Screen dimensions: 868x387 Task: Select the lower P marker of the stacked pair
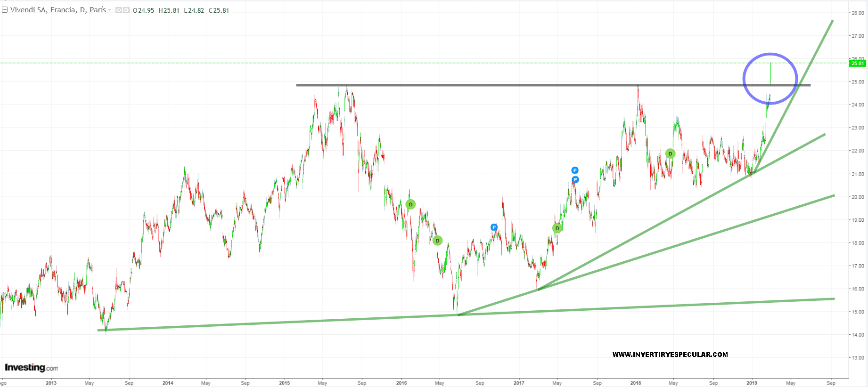point(575,180)
